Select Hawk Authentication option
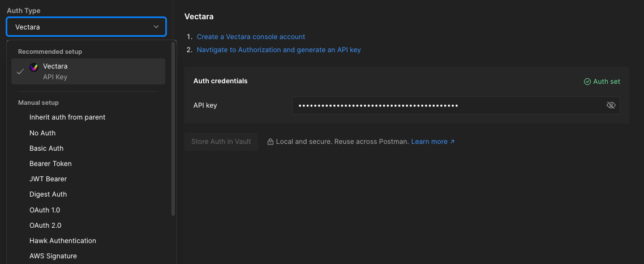Screen dimensions: 644x264 63,241
